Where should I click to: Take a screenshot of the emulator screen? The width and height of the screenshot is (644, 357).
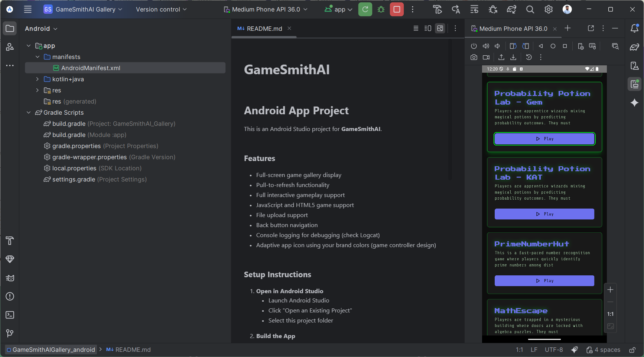click(x=474, y=57)
